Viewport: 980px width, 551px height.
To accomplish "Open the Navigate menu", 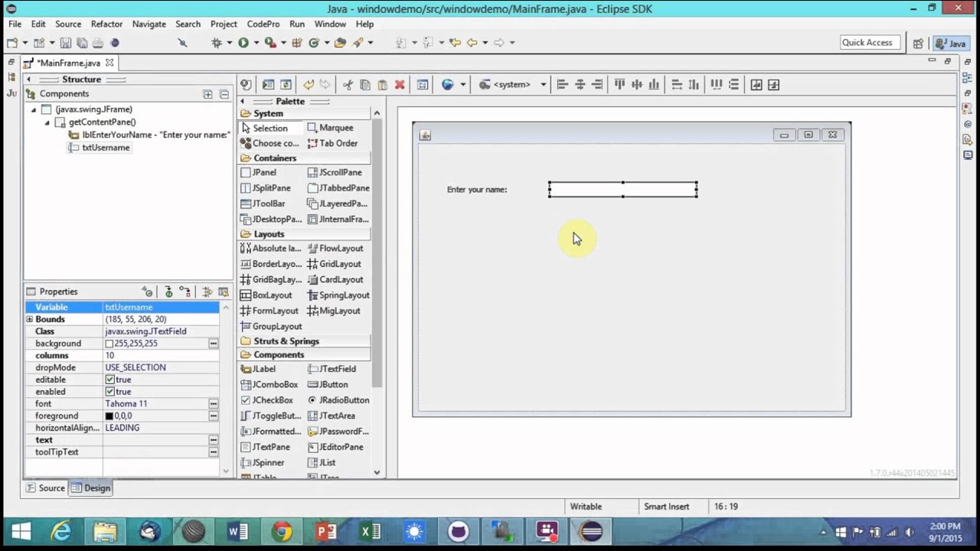I will pos(149,24).
